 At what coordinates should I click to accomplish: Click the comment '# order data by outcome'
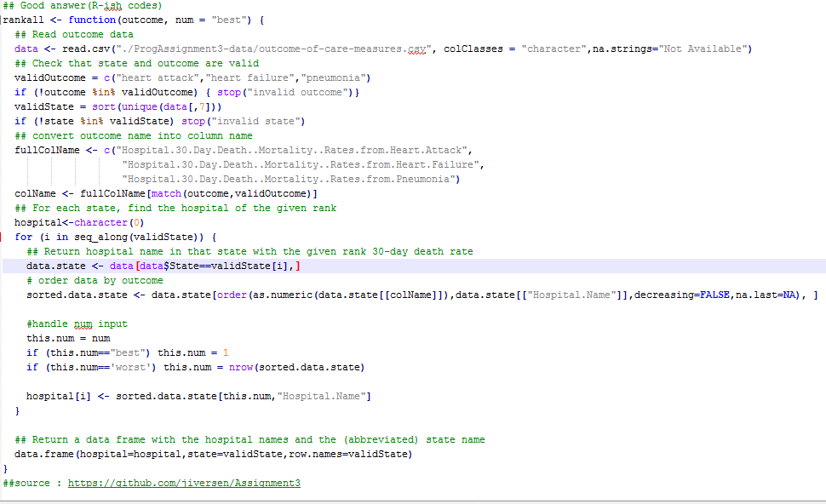(95, 281)
